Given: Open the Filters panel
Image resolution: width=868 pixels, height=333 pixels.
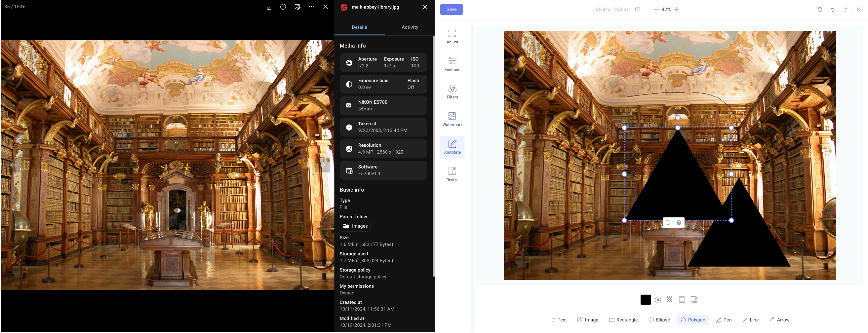Looking at the screenshot, I should click(452, 92).
